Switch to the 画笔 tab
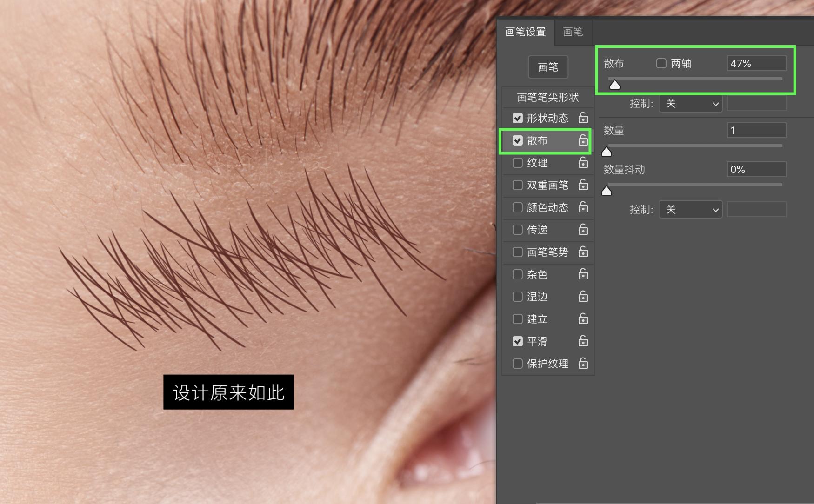Viewport: 814px width, 504px height. point(573,32)
